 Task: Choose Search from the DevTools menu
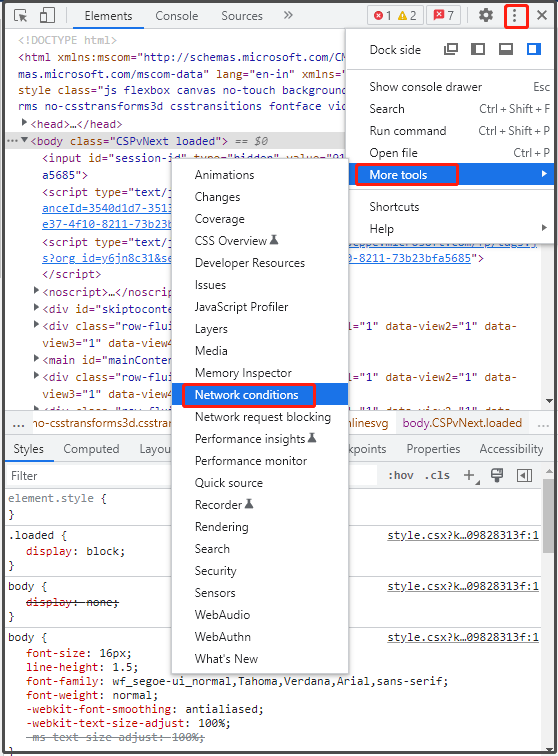coord(450,109)
